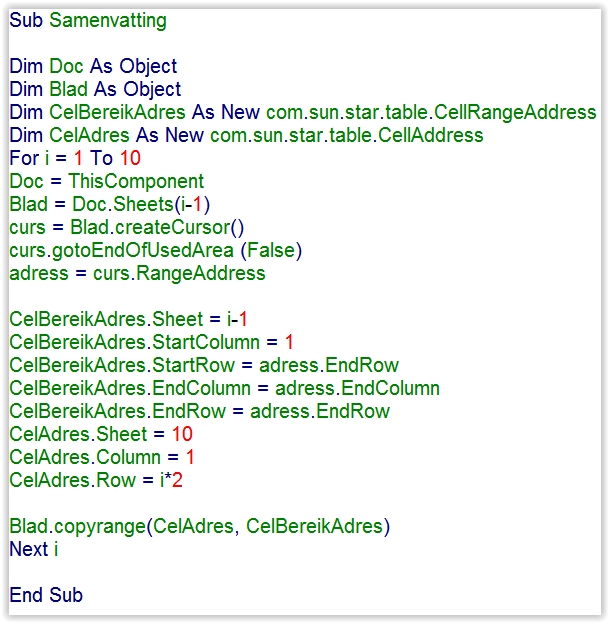Click the ThisComponent keyword
The height and width of the screenshot is (623, 609).
tap(136, 181)
